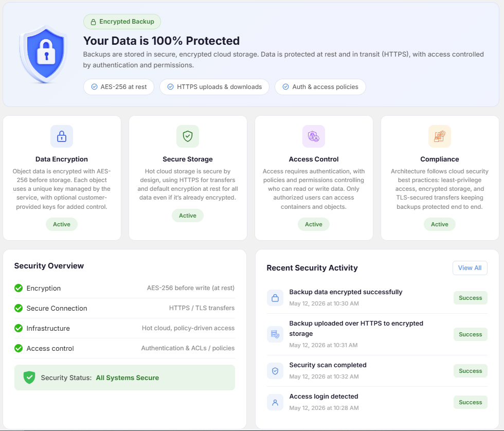Click the Security Overview heading
Screen dimensions: 504x431
click(49, 266)
